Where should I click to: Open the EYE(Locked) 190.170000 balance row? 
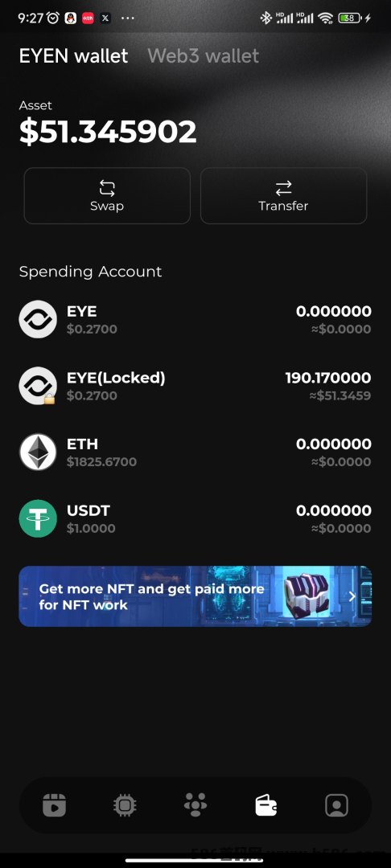point(195,386)
